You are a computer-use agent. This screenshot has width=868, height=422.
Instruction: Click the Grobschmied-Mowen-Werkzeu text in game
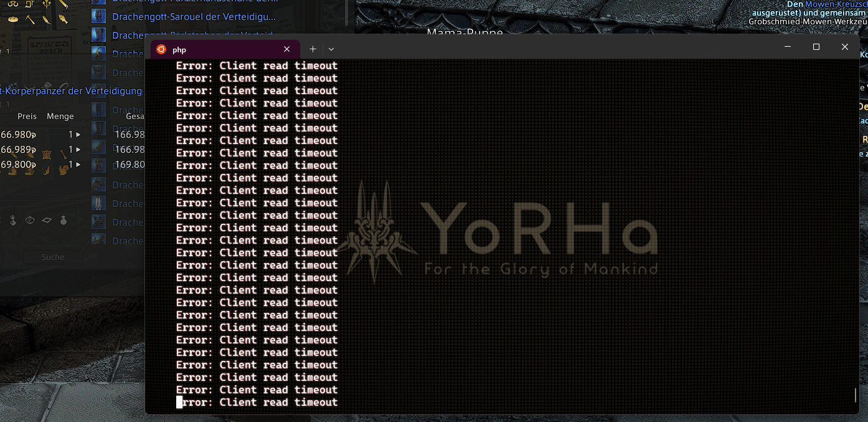click(808, 21)
